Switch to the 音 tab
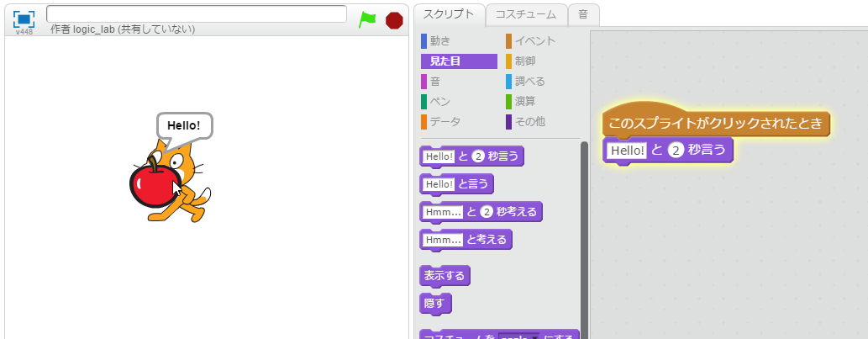Viewport: 868px width, 339px height. [583, 14]
